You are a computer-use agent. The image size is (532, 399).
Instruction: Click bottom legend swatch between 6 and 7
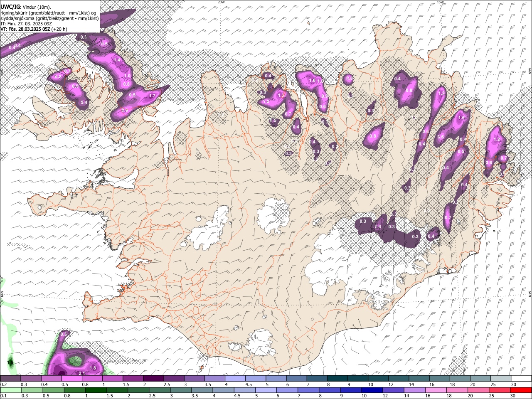[287, 390]
